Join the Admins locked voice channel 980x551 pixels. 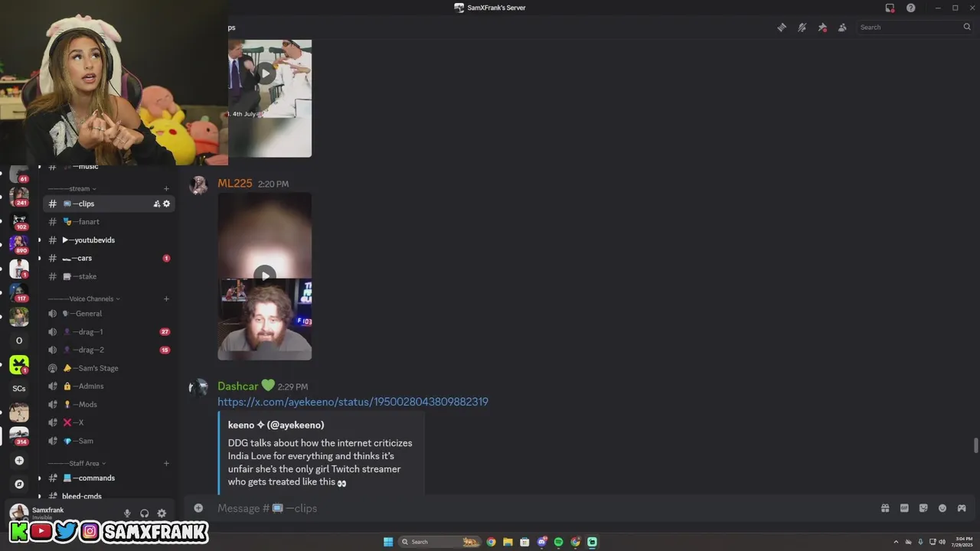(x=107, y=386)
